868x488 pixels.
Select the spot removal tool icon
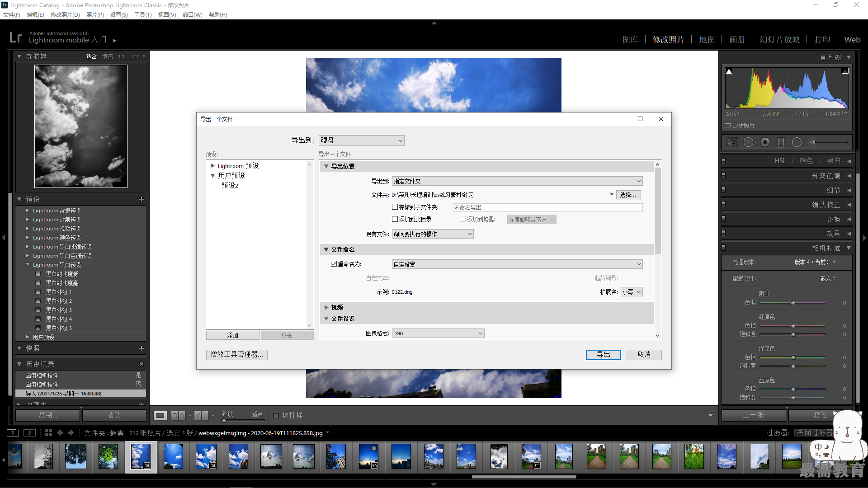(x=749, y=142)
